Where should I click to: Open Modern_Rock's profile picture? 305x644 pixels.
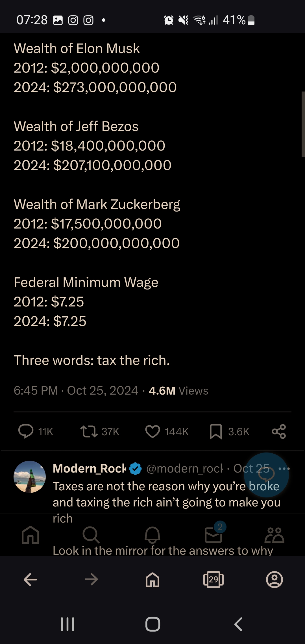pyautogui.click(x=30, y=477)
